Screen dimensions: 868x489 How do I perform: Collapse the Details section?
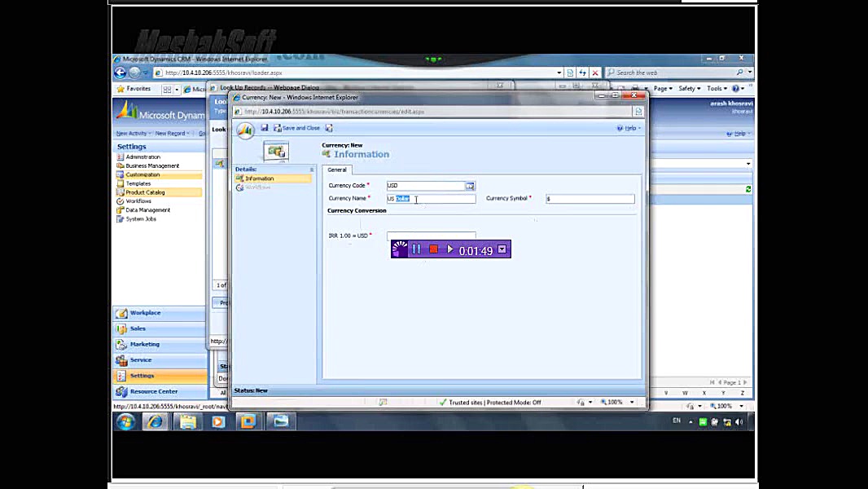[312, 170]
